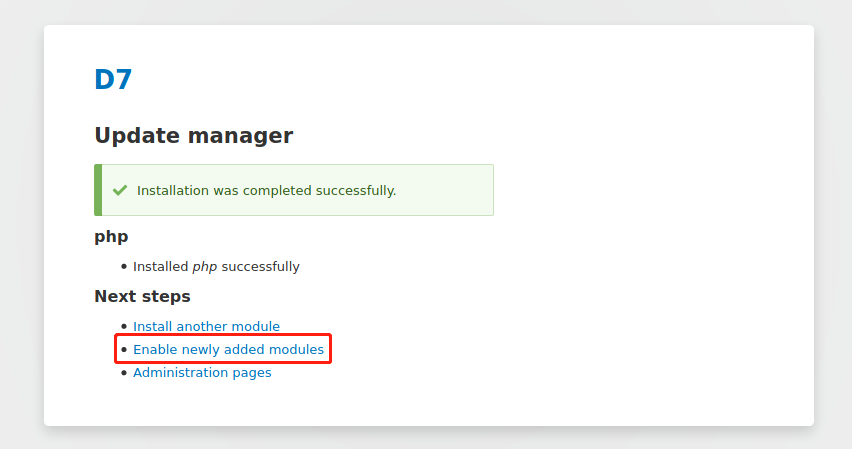
Task: Click the Next steps heading
Action: 142,296
